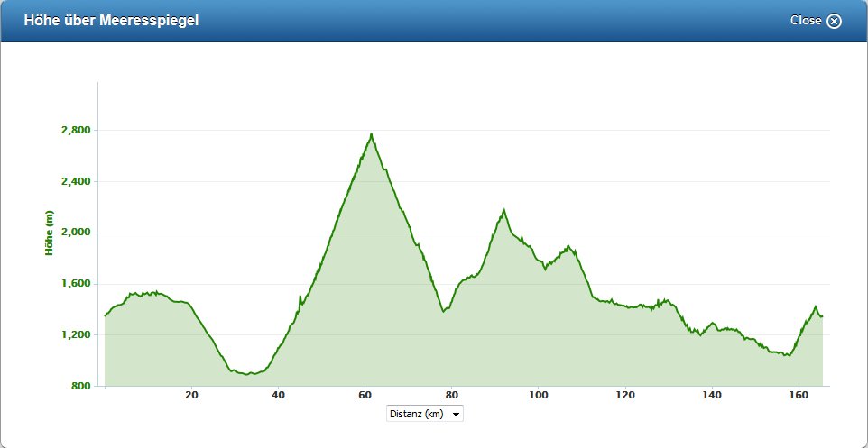This screenshot has width=868, height=448.
Task: Click the small final peak near 164 km
Action: 815,307
